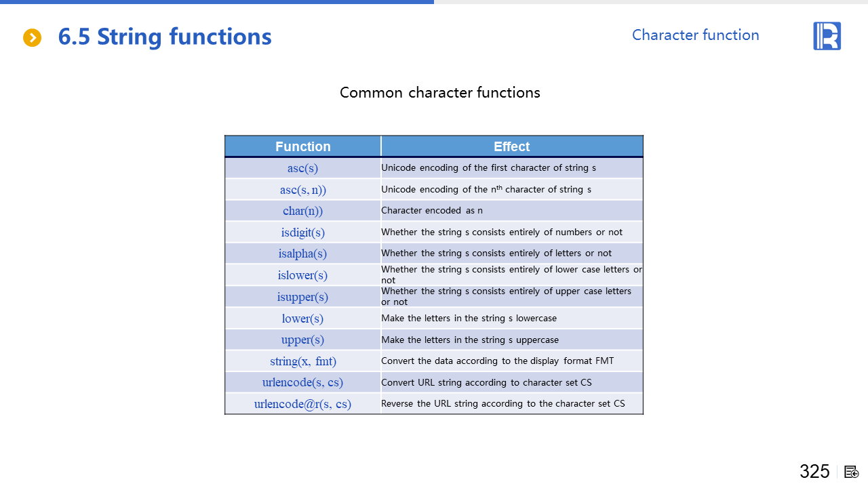
Task: Select the isdigit(s) table entry
Action: pyautogui.click(x=302, y=232)
